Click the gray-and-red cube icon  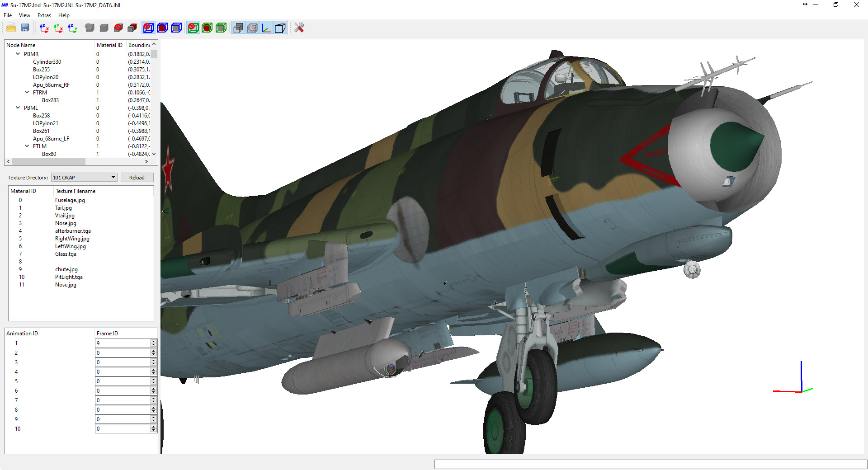[x=132, y=28]
